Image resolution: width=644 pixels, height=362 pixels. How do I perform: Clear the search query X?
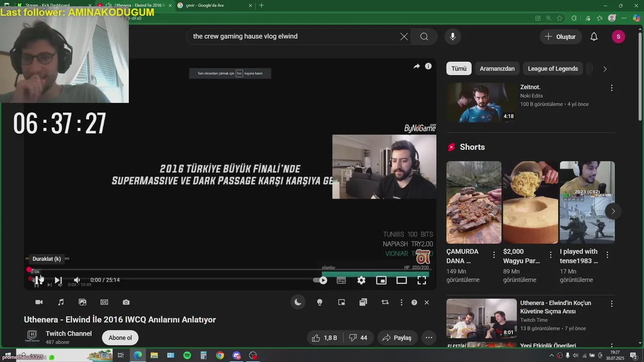pyautogui.click(x=404, y=36)
